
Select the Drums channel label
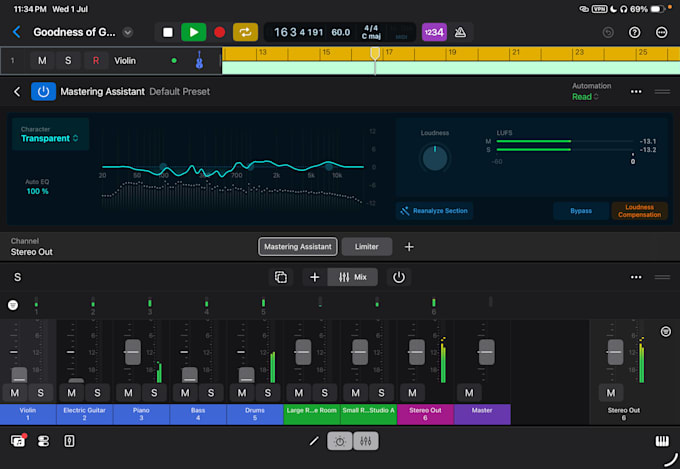point(255,414)
